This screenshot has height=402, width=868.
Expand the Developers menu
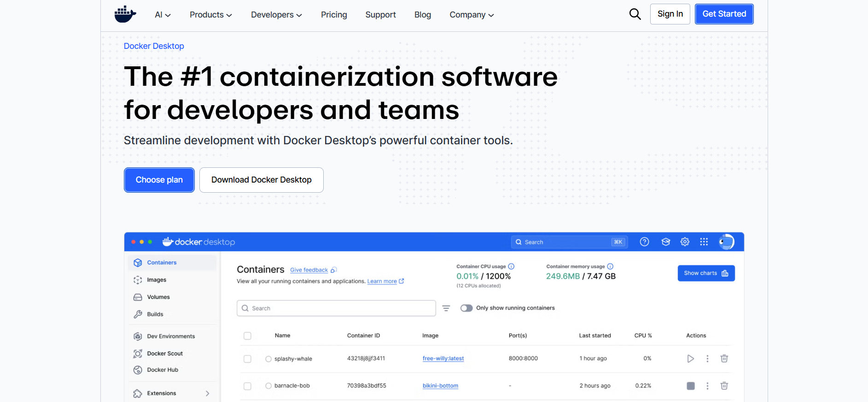(x=276, y=15)
